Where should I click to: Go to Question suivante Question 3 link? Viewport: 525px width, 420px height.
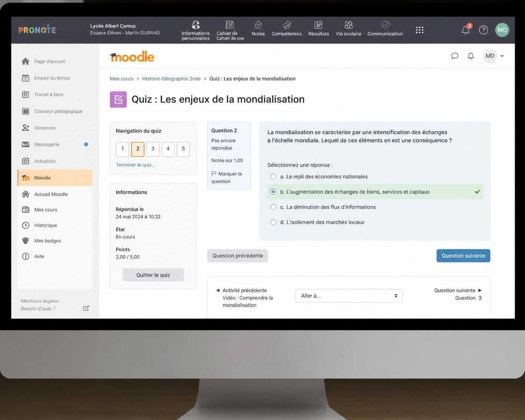[458, 294]
